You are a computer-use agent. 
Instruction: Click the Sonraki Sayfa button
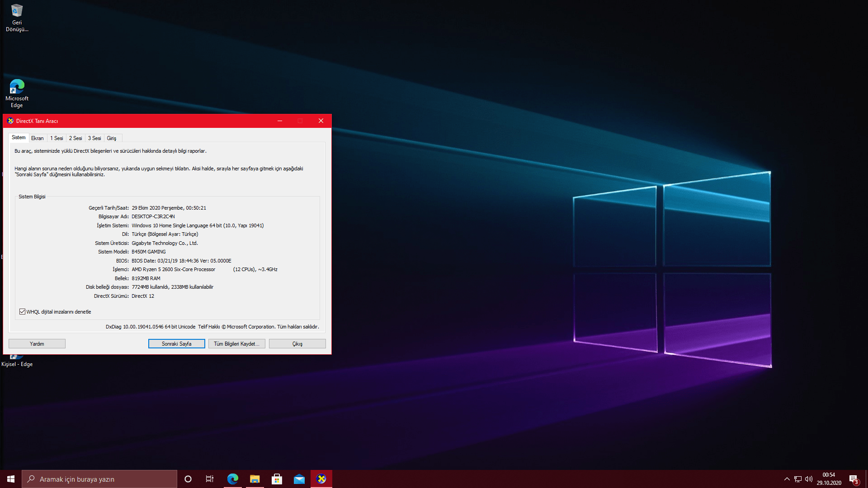(176, 344)
